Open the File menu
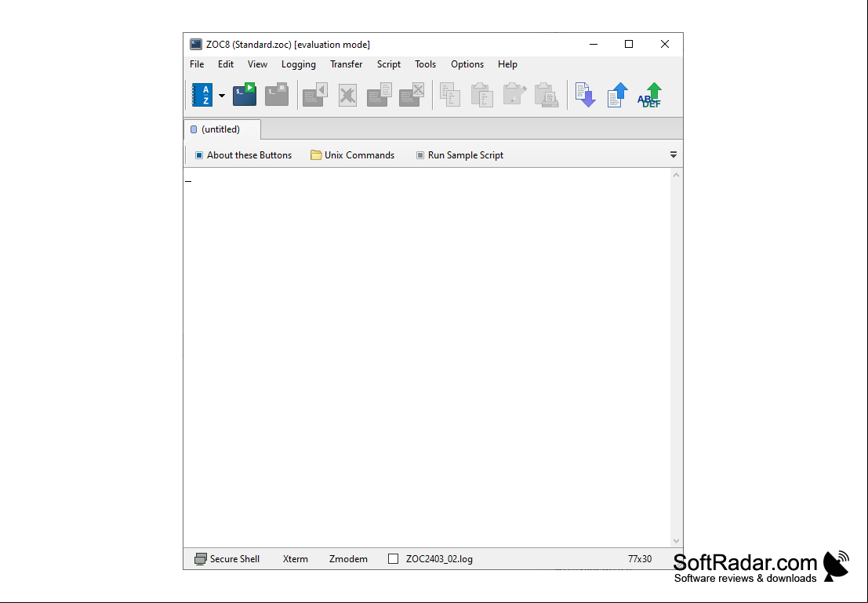Image resolution: width=868 pixels, height=603 pixels. coord(197,64)
